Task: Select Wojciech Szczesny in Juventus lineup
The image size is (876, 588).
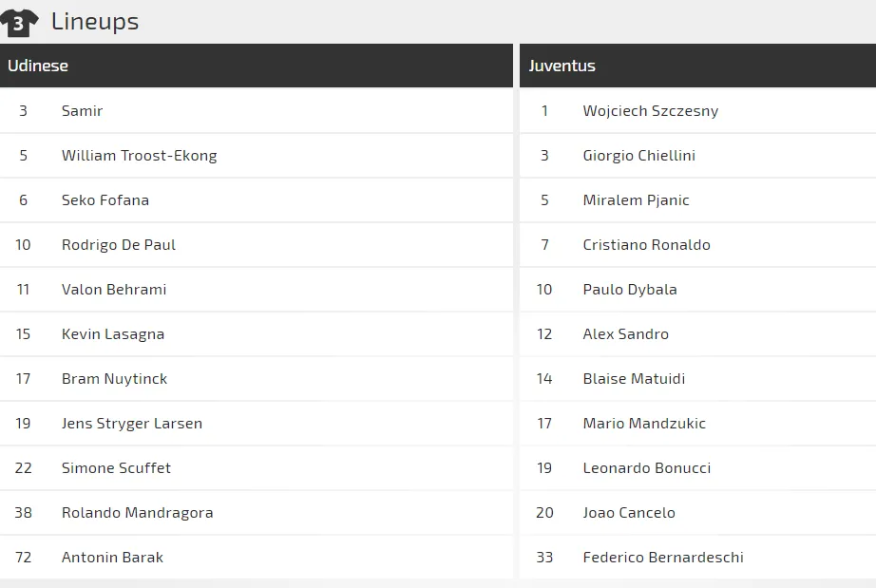Action: click(x=651, y=110)
